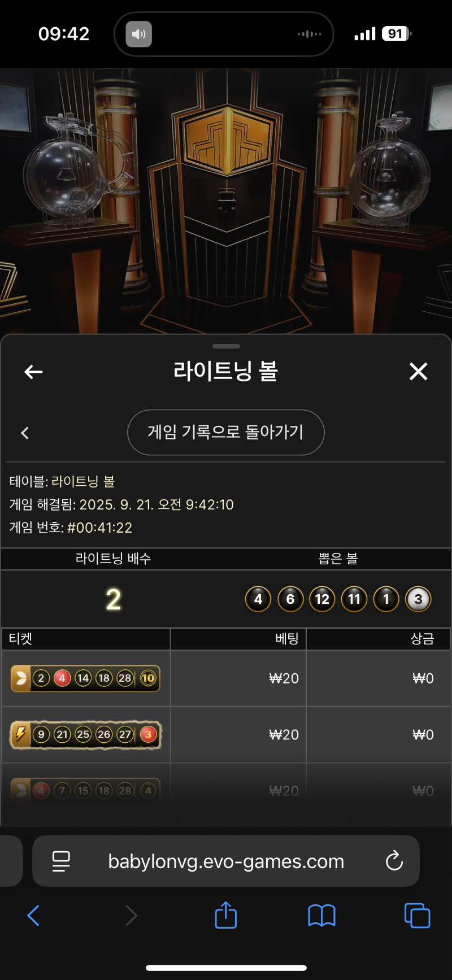Tap the babylonvg.evo-games.com address field

pos(226,861)
